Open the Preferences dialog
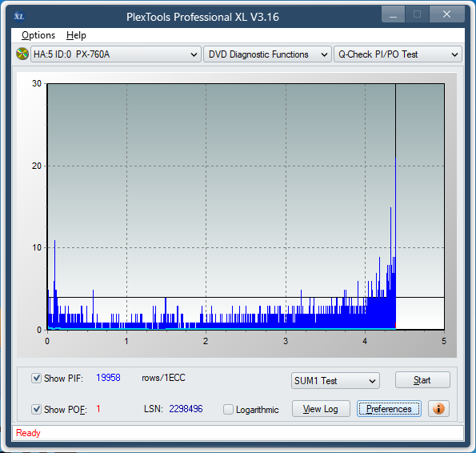This screenshot has width=476, height=453. (x=389, y=409)
